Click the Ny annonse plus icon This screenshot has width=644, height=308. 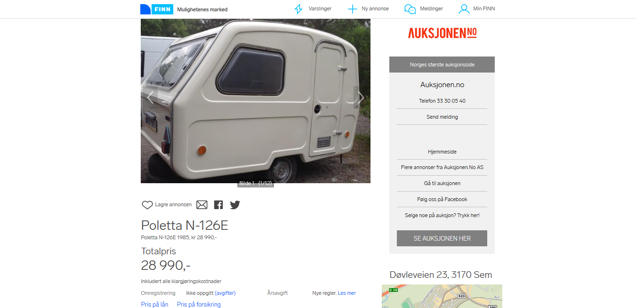[x=352, y=9]
